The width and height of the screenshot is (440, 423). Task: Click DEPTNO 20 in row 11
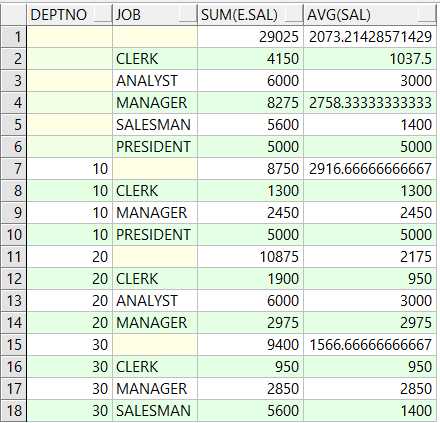click(x=69, y=257)
